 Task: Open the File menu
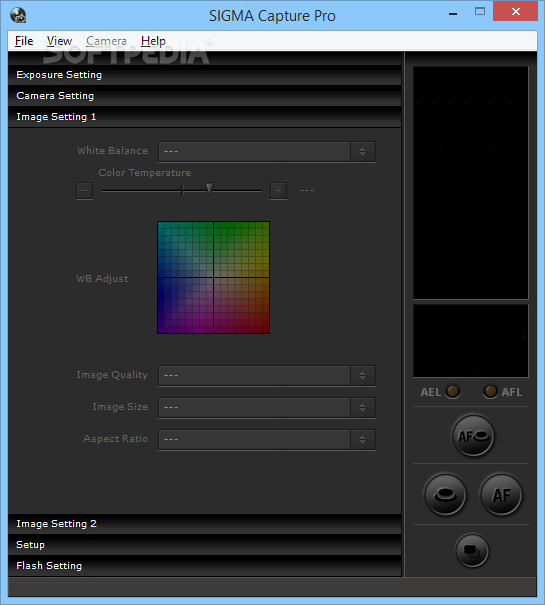[x=24, y=41]
